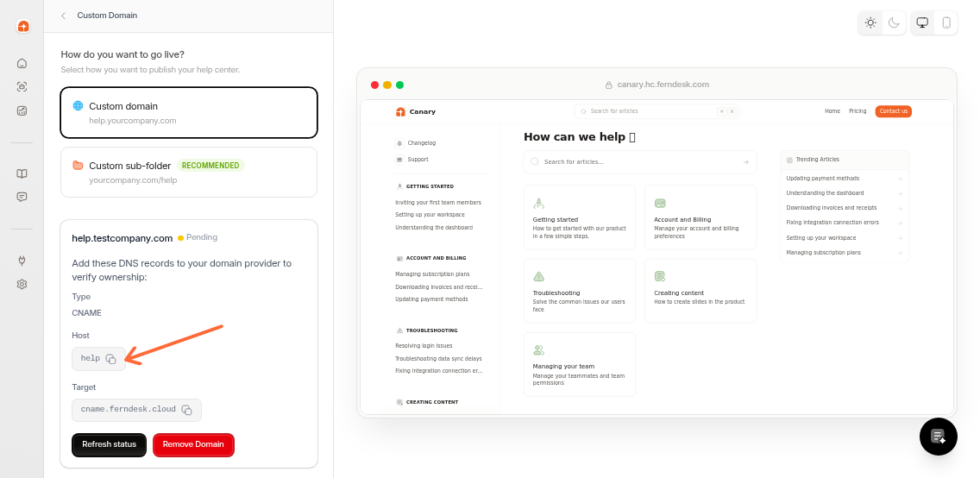Click the Pricing link in preview header
Viewport: 980px width, 478px height.
pyautogui.click(x=857, y=111)
